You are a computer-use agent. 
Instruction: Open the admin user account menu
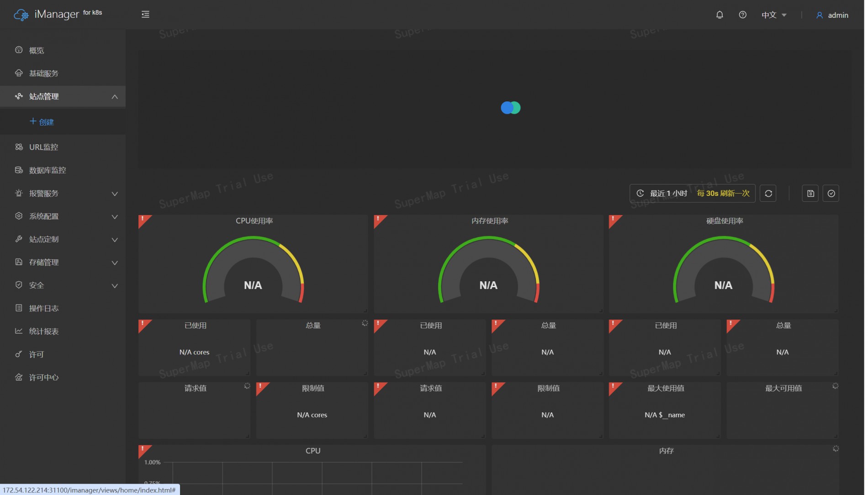pos(832,15)
